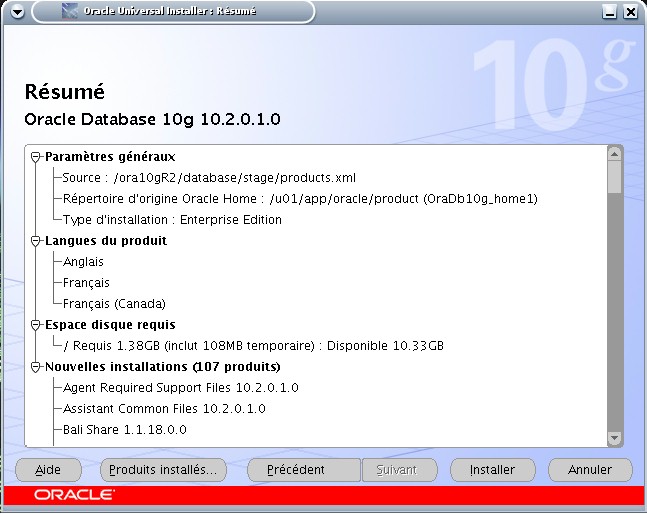Select Agent Required Support Files 10.2.0.1.0
Viewport: 647px width, 514px height.
[x=180, y=388]
